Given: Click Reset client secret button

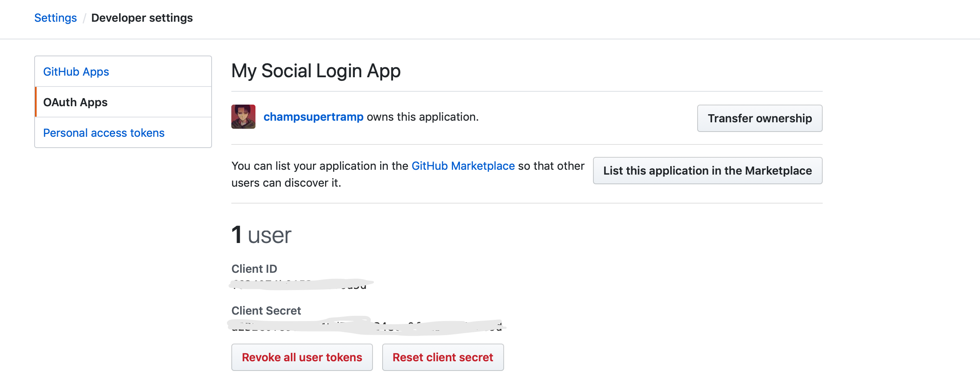Looking at the screenshot, I should click(x=443, y=357).
